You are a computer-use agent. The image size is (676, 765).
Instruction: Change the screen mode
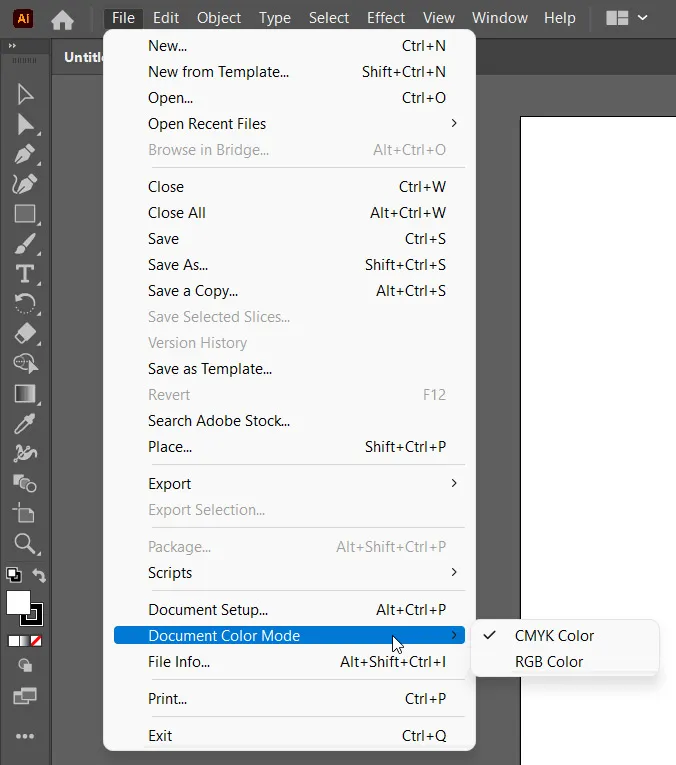tap(25, 696)
